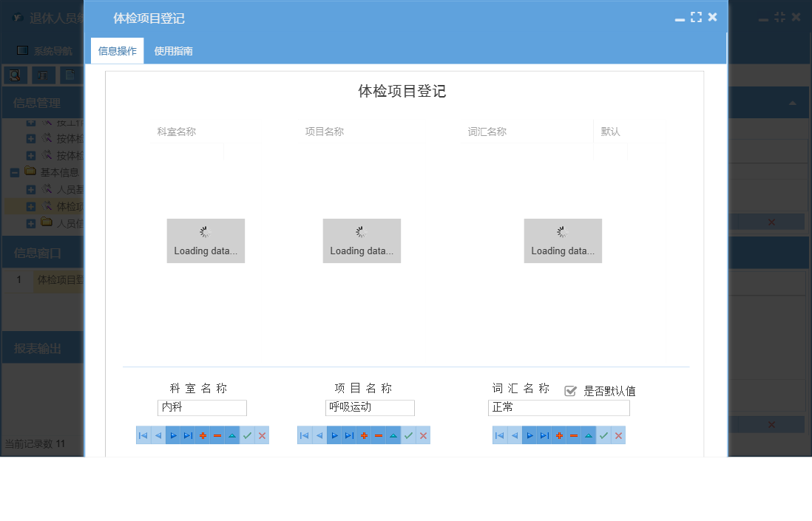Select the magnifier search icon in the top-left toolbar
Viewport: 812px width, 521px height.
pos(15,75)
